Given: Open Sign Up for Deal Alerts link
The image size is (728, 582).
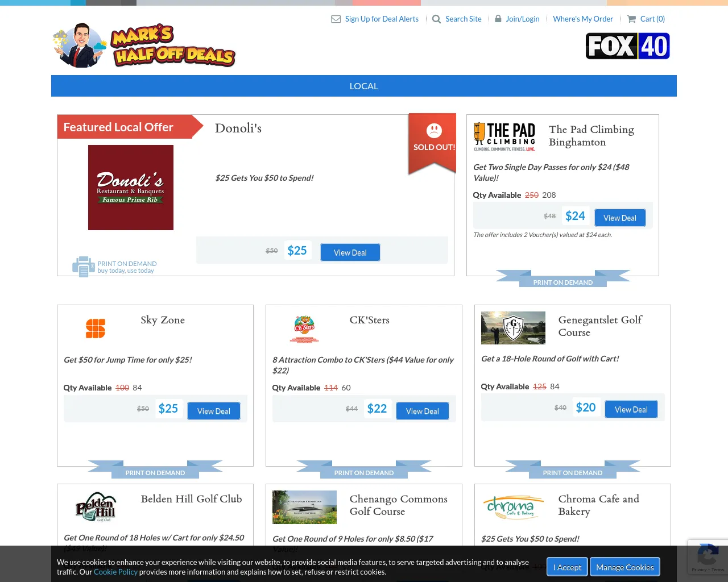Looking at the screenshot, I should pyautogui.click(x=382, y=19).
